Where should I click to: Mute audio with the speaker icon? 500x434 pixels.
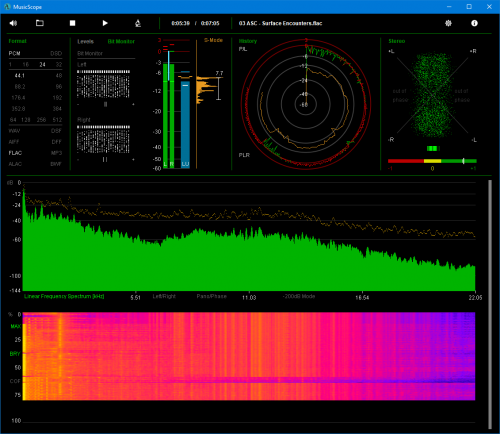[13, 23]
